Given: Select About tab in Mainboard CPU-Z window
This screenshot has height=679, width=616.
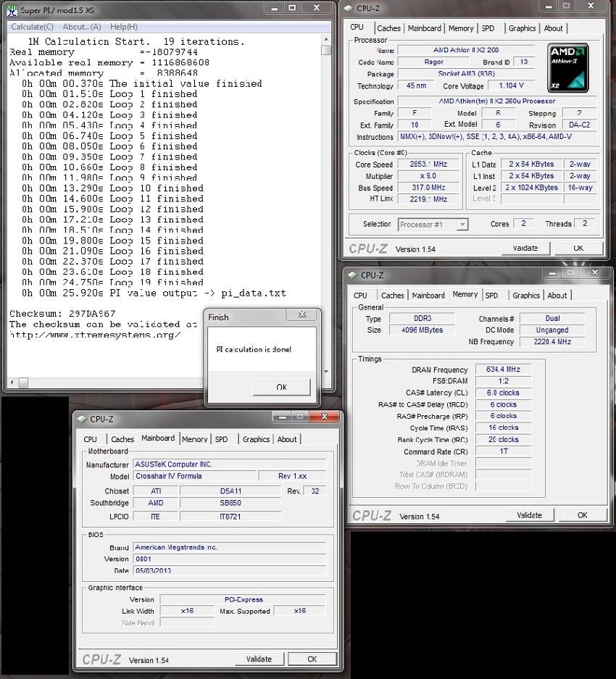Looking at the screenshot, I should tap(287, 439).
